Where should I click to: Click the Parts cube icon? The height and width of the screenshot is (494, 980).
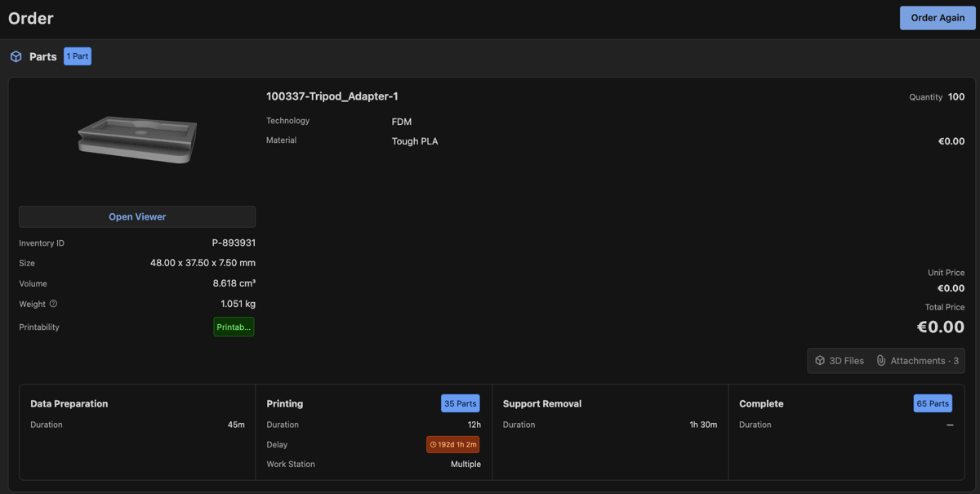click(16, 56)
